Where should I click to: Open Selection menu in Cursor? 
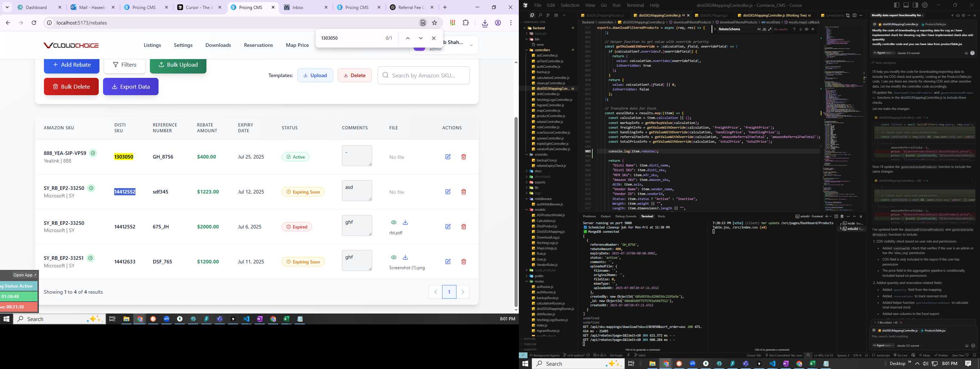(570, 5)
